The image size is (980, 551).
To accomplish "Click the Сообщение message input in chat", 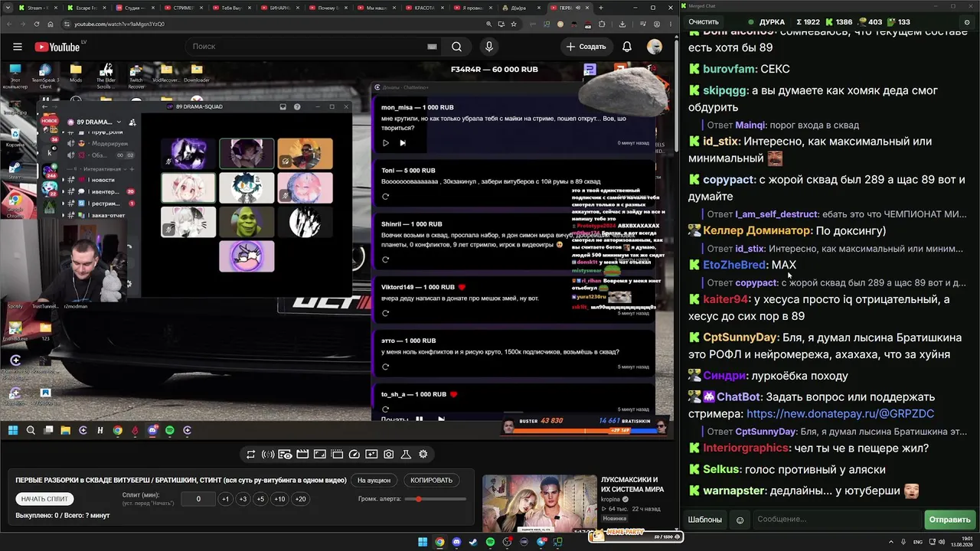I will (838, 520).
